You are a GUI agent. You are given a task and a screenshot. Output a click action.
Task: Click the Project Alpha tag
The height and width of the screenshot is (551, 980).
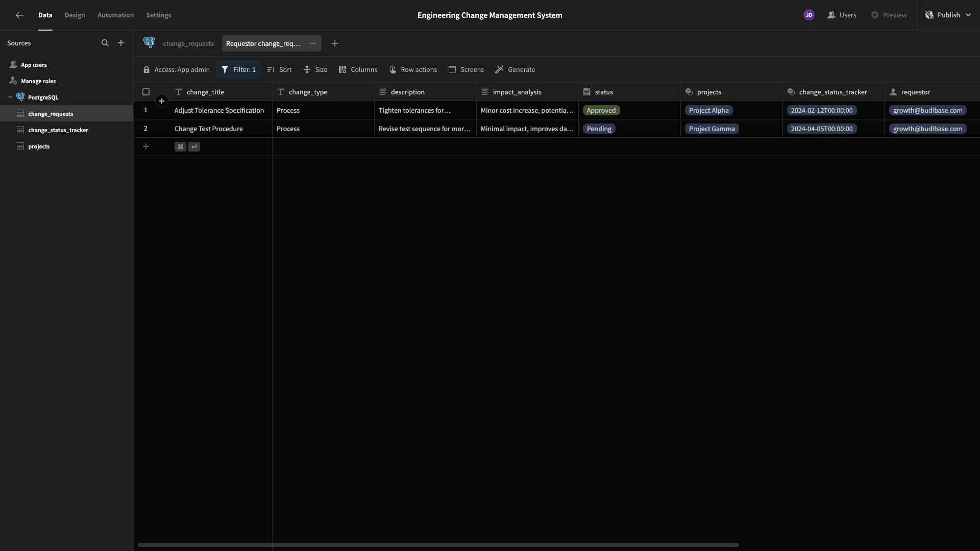[x=709, y=111]
